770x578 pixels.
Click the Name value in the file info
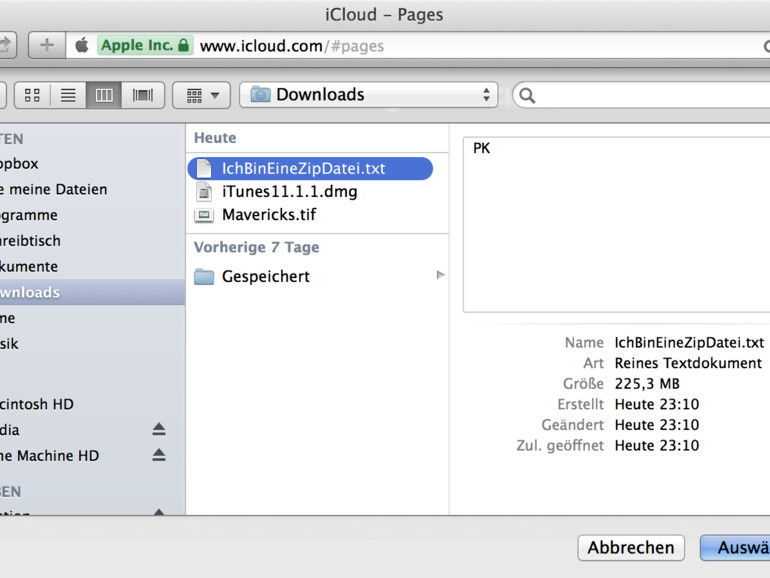tap(689, 342)
